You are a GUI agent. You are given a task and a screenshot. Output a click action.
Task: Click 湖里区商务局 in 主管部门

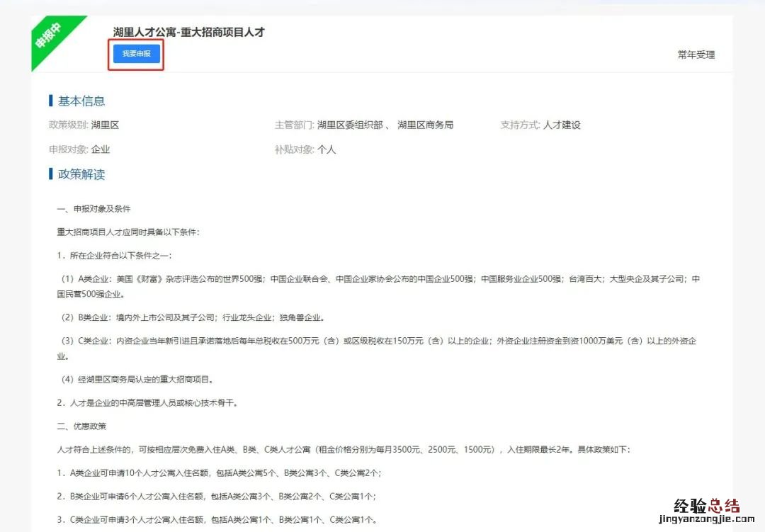425,125
